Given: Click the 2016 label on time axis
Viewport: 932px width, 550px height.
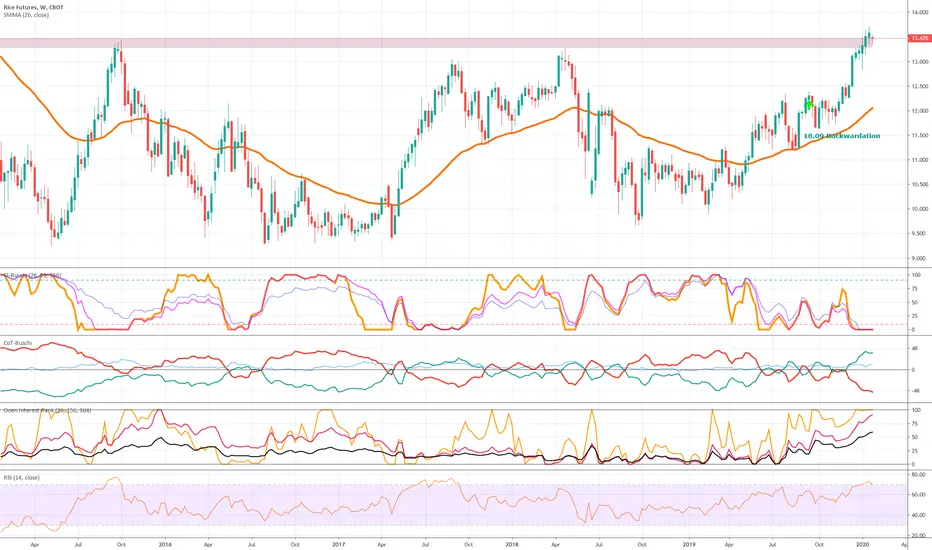Looking at the screenshot, I should (165, 544).
